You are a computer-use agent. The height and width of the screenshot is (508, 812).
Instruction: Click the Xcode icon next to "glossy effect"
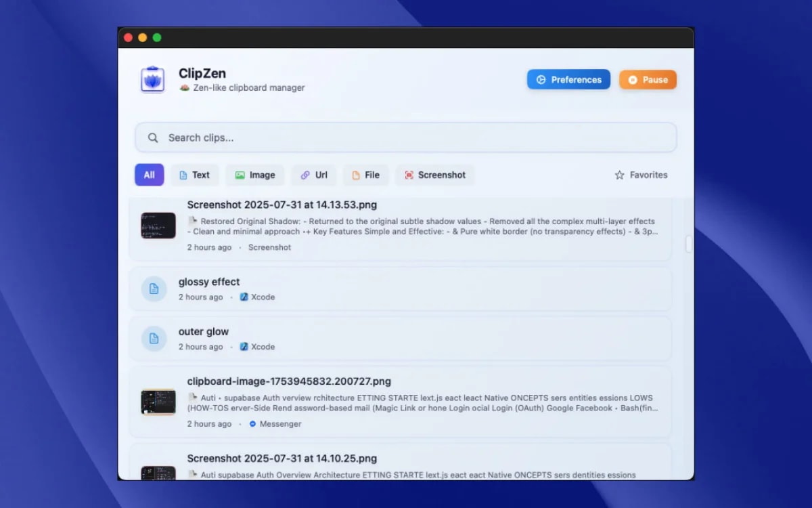(244, 297)
